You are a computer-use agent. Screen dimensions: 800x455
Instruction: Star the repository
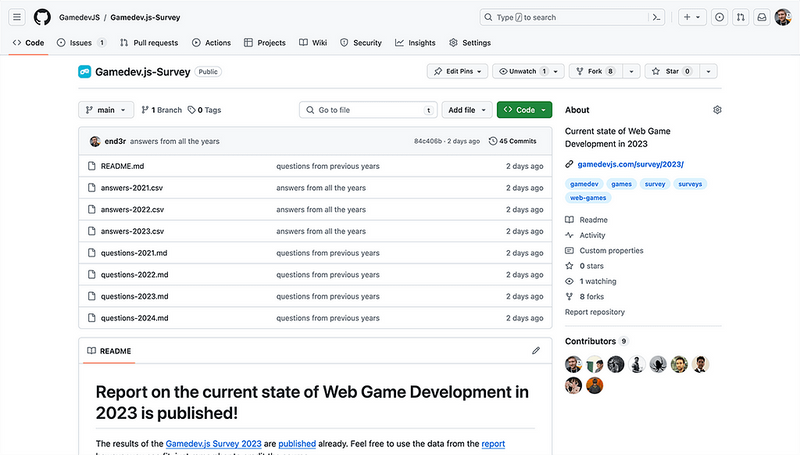(672, 71)
